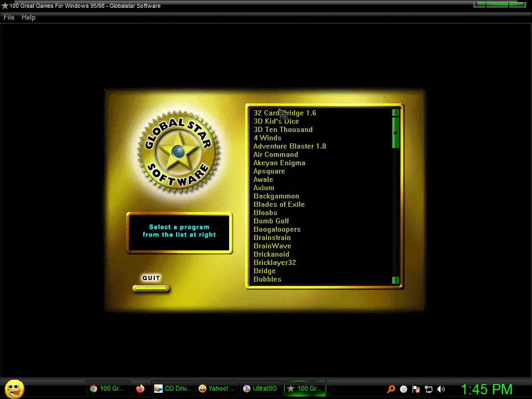
Task: Select Bricklayer32 entry
Action: click(274, 262)
